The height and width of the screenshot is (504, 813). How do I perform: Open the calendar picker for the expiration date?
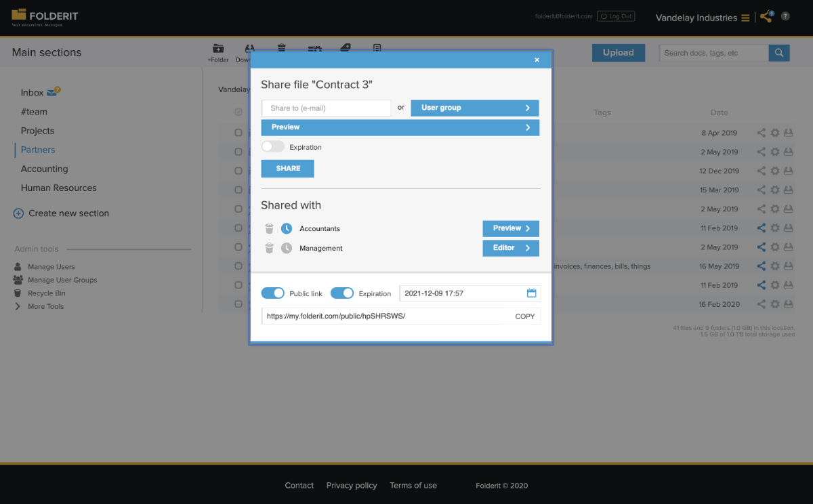click(532, 293)
